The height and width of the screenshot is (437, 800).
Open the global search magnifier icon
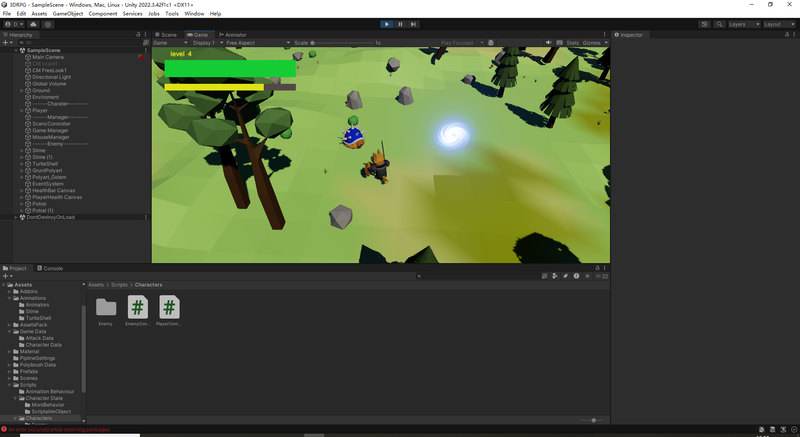(x=719, y=24)
